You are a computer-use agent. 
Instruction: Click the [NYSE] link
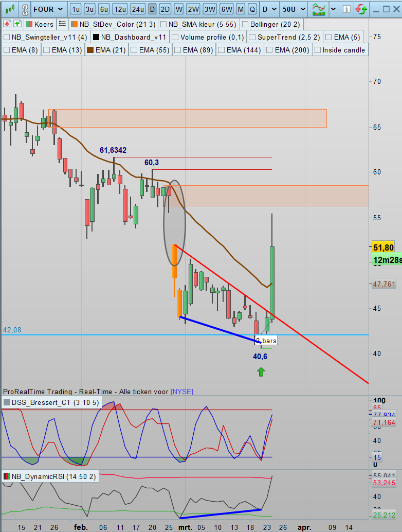pos(181,392)
